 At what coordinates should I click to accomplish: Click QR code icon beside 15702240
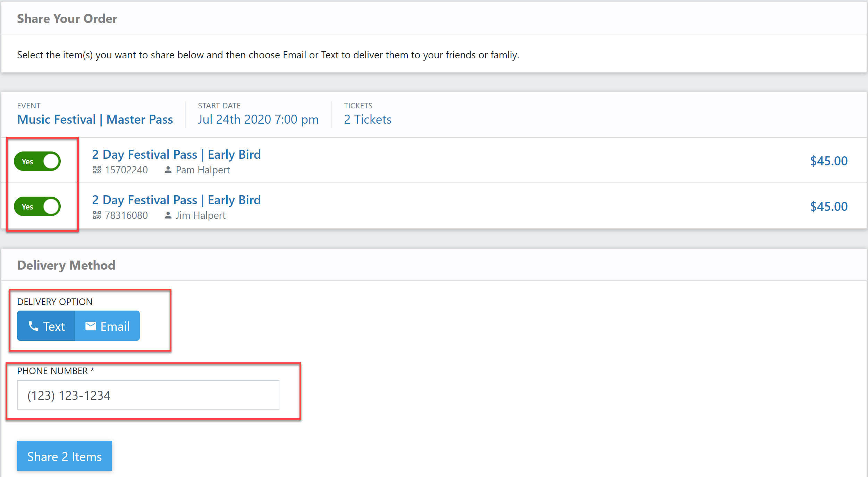pos(97,170)
